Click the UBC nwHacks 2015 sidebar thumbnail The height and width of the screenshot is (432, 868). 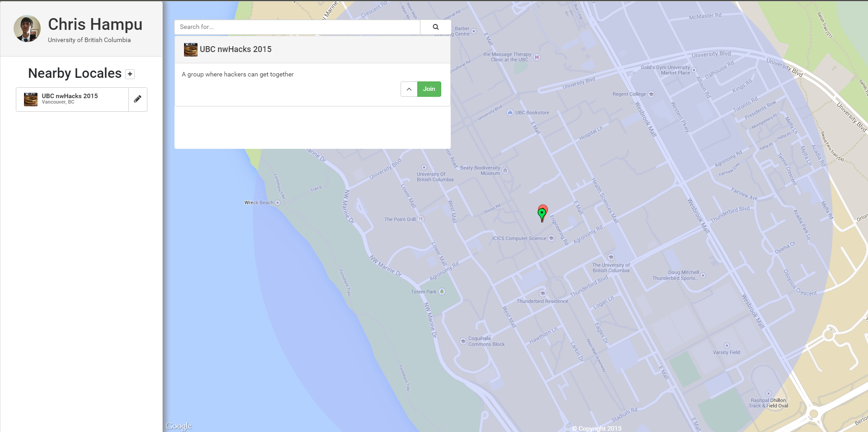[31, 100]
